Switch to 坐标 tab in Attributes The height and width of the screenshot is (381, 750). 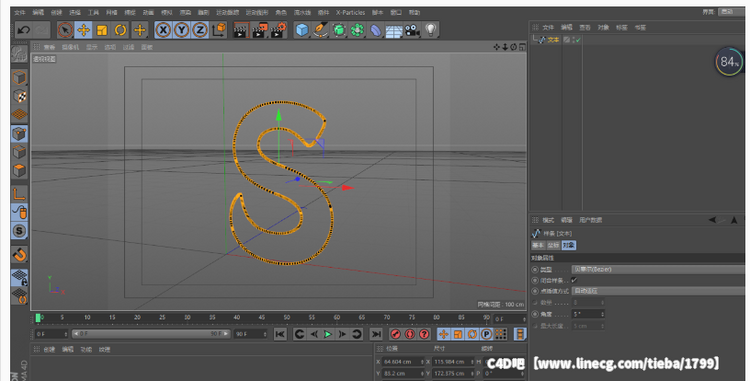tap(553, 245)
